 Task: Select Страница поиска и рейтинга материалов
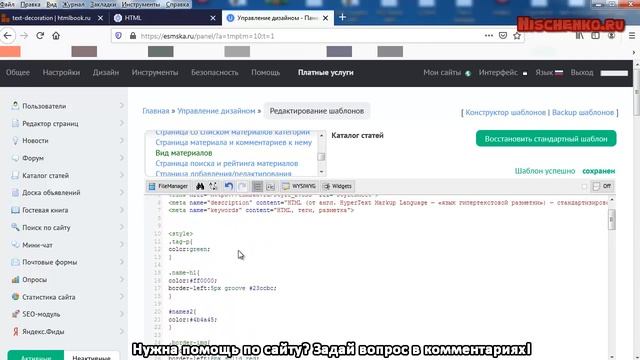pyautogui.click(x=227, y=163)
